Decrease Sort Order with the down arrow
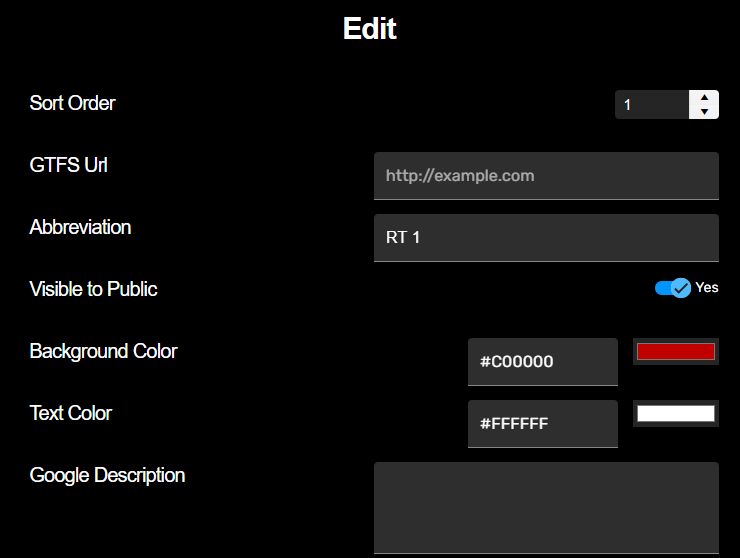This screenshot has height=558, width=740. [x=704, y=112]
